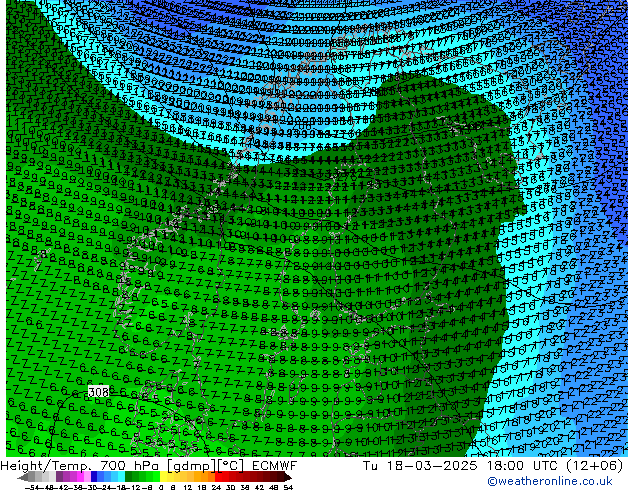Viewport: 634px width, 490px height.
Task: Click the legend value 54
Action: pos(288,487)
